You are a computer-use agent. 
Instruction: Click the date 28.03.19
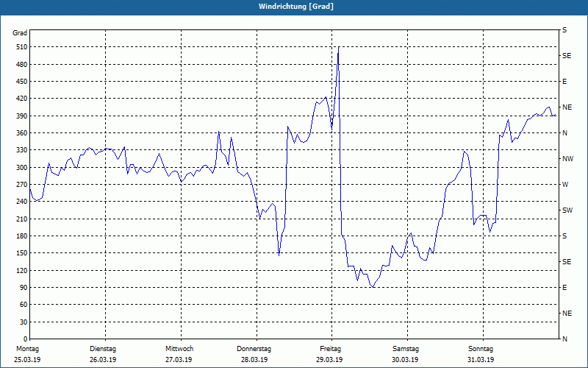click(254, 360)
